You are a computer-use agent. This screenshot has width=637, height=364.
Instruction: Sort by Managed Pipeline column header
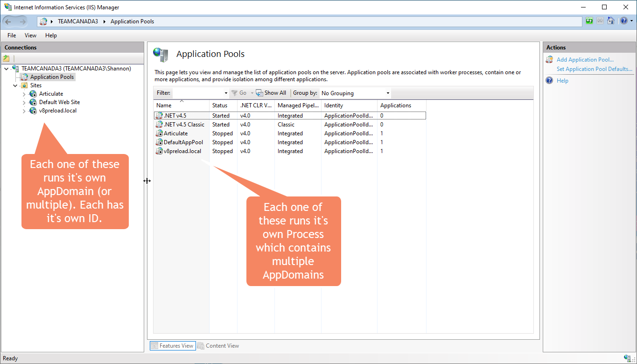click(x=298, y=105)
